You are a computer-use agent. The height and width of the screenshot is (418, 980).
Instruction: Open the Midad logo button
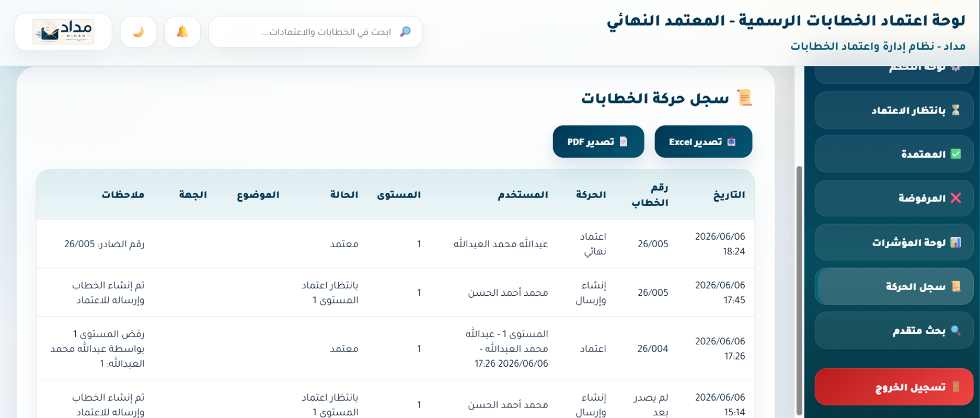coord(63,32)
